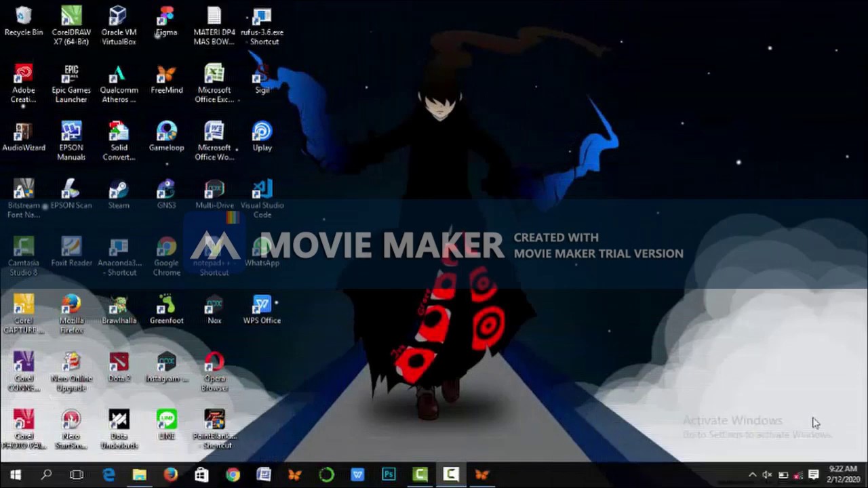Select the LINE desktop icon
Viewport: 868px width, 488px height.
(x=166, y=425)
